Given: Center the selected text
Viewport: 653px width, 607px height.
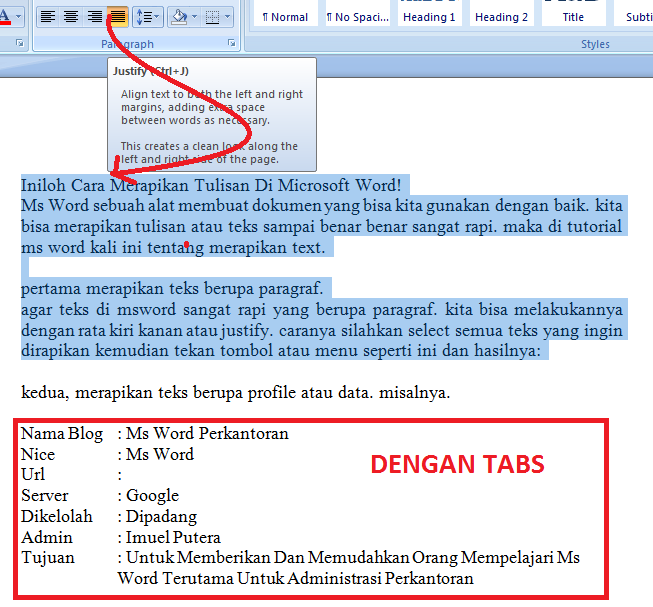Looking at the screenshot, I should [71, 17].
